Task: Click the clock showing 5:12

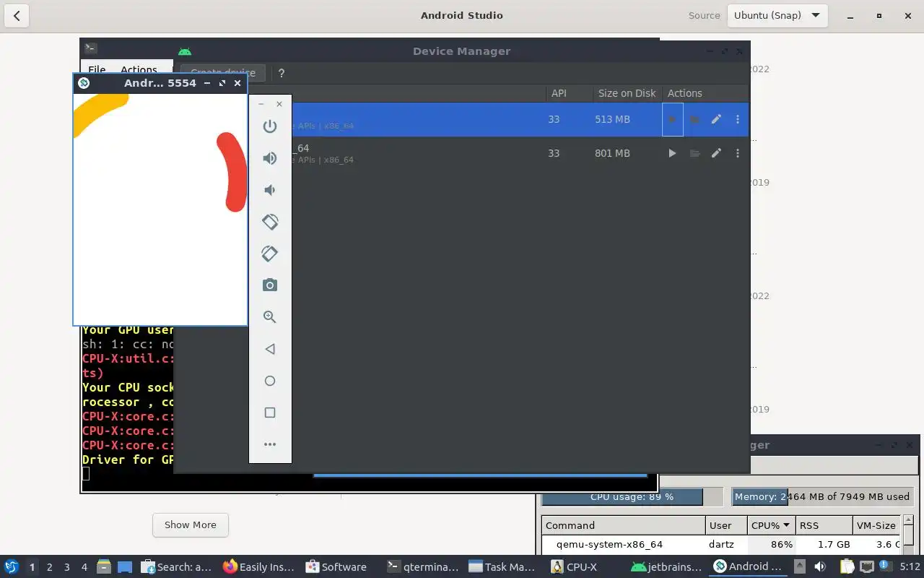Action: tap(910, 567)
